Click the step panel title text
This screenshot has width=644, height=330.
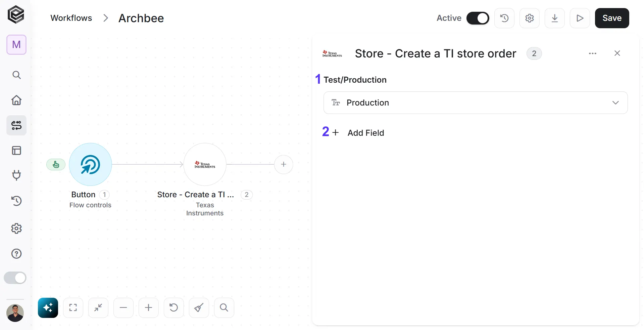(x=436, y=54)
